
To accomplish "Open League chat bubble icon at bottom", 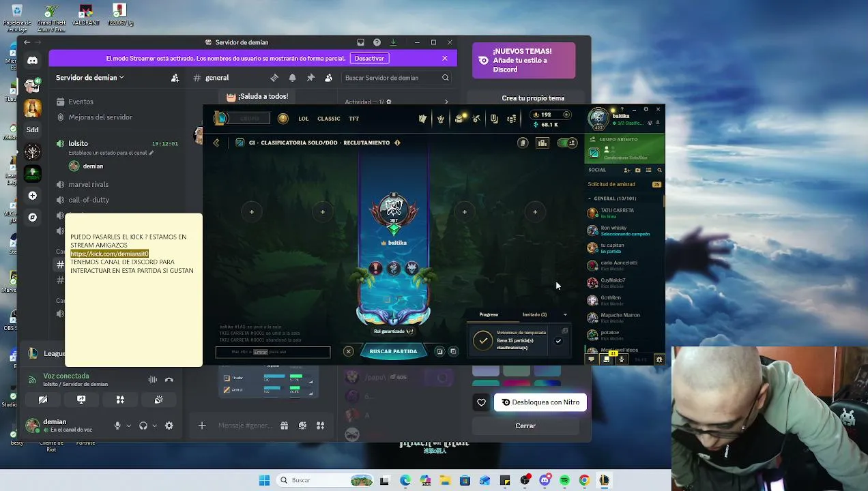I will click(x=592, y=359).
